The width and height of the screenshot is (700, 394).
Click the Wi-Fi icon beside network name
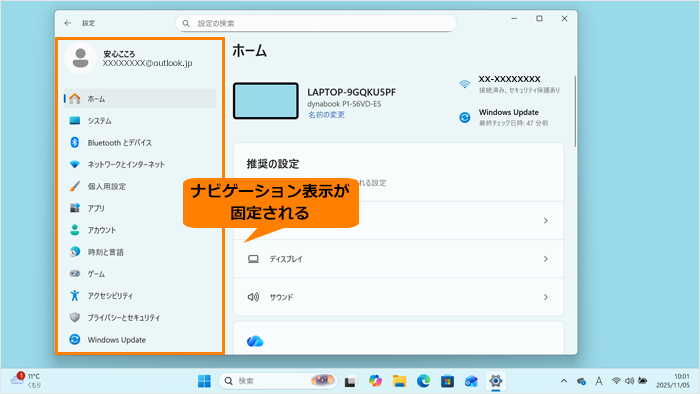point(465,84)
